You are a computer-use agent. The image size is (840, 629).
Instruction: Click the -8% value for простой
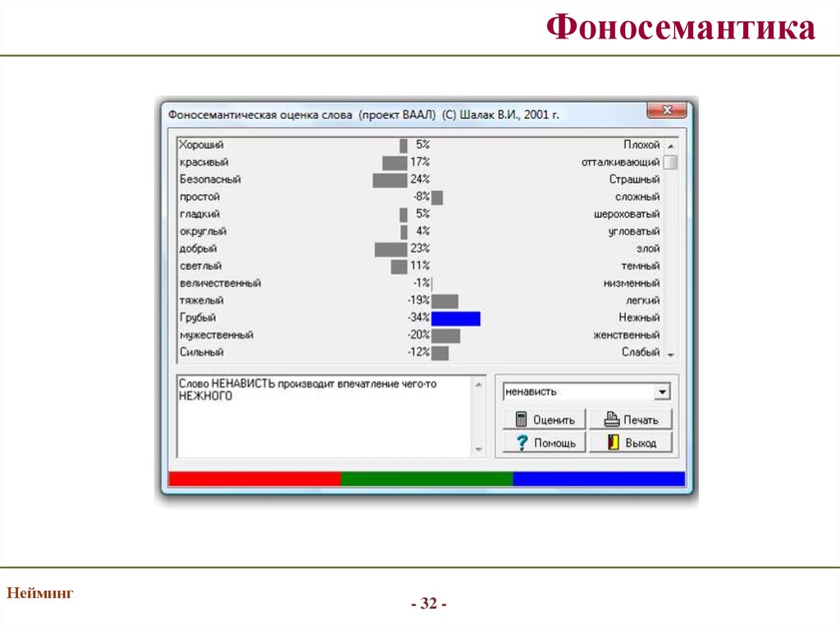pyautogui.click(x=421, y=196)
